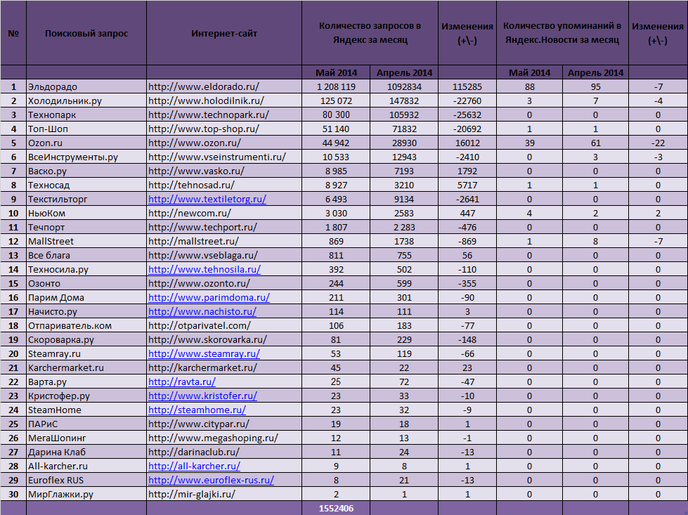Open the kristofer.ru hyperlink
688x515 pixels.
pyautogui.click(x=203, y=396)
